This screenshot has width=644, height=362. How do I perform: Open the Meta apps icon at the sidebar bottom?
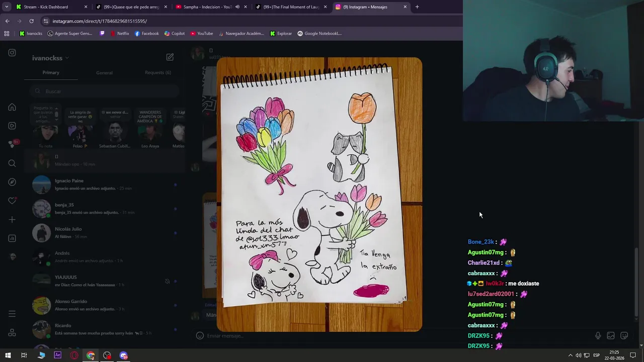click(x=12, y=333)
